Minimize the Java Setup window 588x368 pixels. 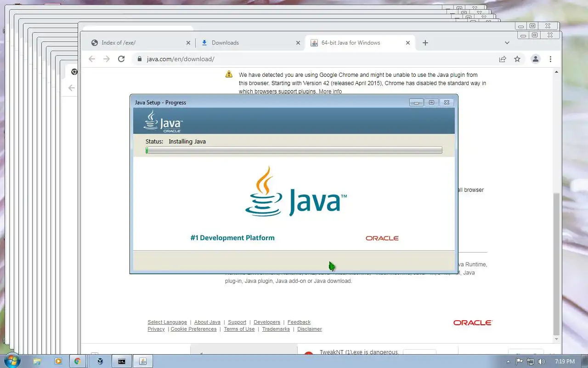click(x=416, y=103)
